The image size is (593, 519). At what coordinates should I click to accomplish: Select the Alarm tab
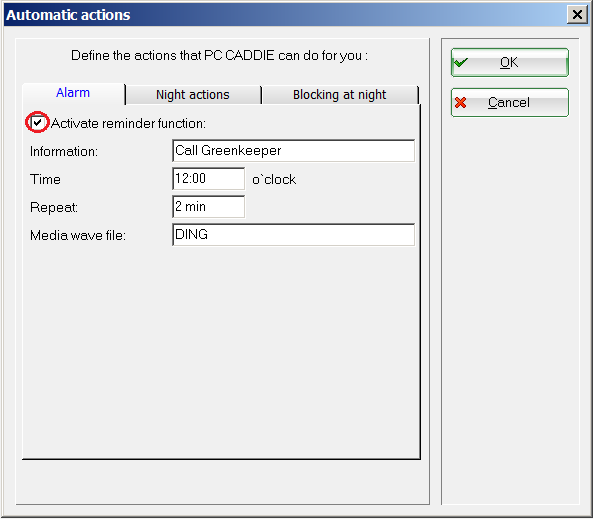point(73,93)
